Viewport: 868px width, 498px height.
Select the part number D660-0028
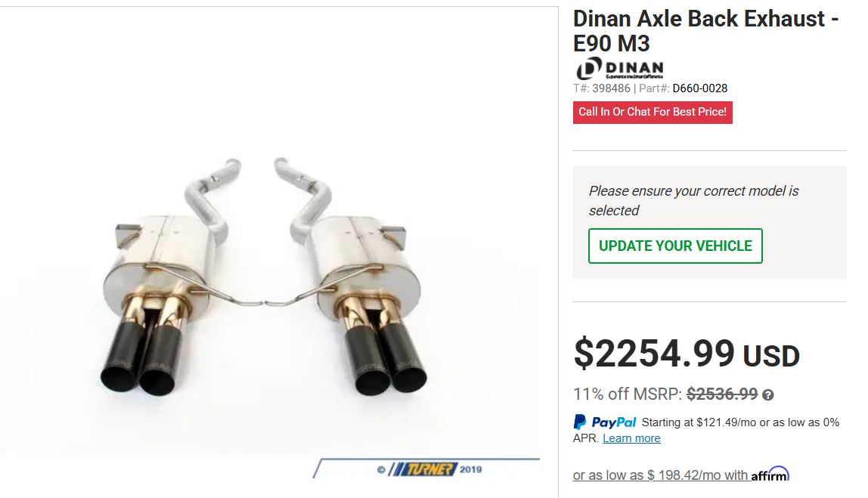coord(699,88)
